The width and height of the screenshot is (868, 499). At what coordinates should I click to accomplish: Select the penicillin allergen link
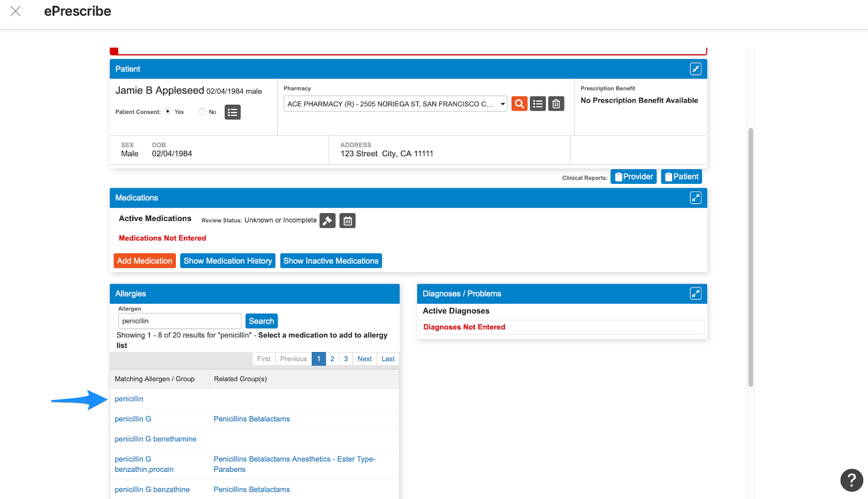129,399
